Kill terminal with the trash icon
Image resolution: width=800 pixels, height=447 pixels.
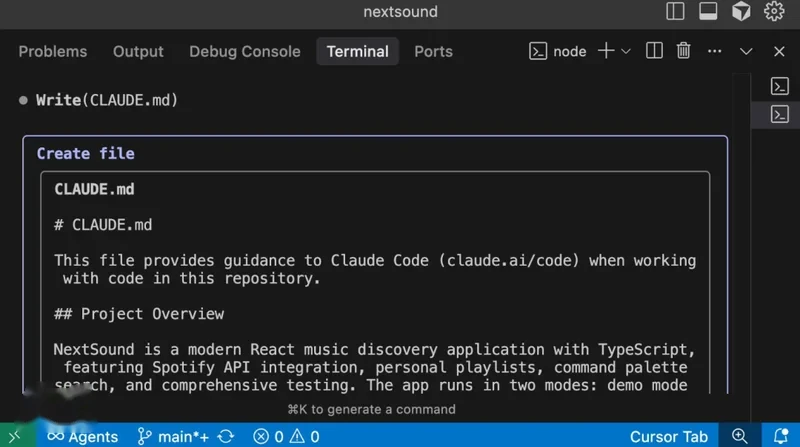coord(683,51)
